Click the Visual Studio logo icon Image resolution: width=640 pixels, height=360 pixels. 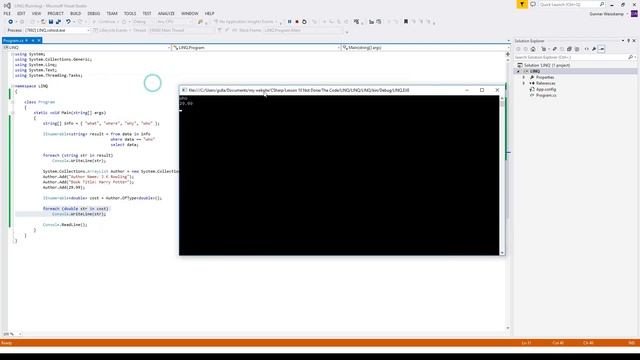pos(7,5)
